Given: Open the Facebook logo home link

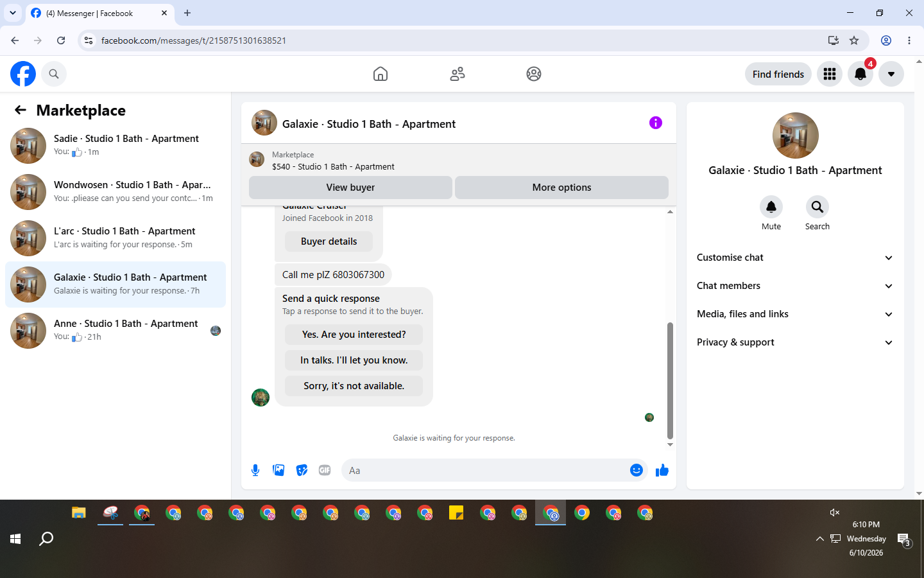Looking at the screenshot, I should click(23, 74).
